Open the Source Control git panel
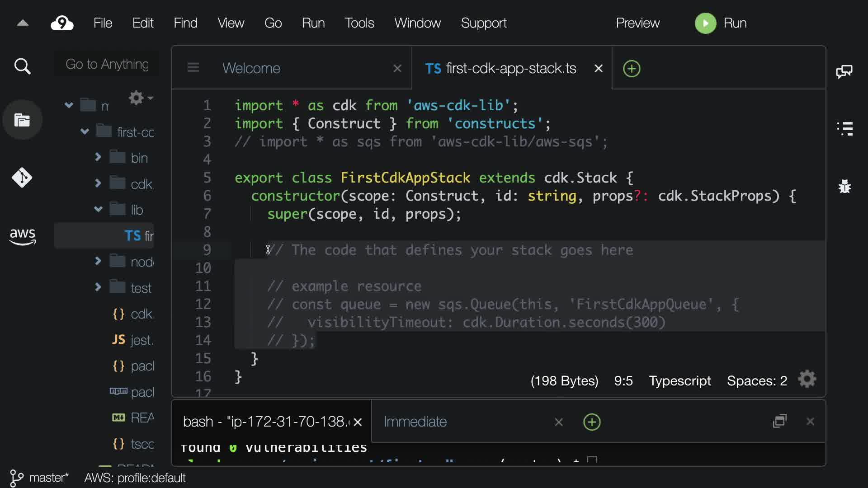The height and width of the screenshot is (488, 868). 22,178
